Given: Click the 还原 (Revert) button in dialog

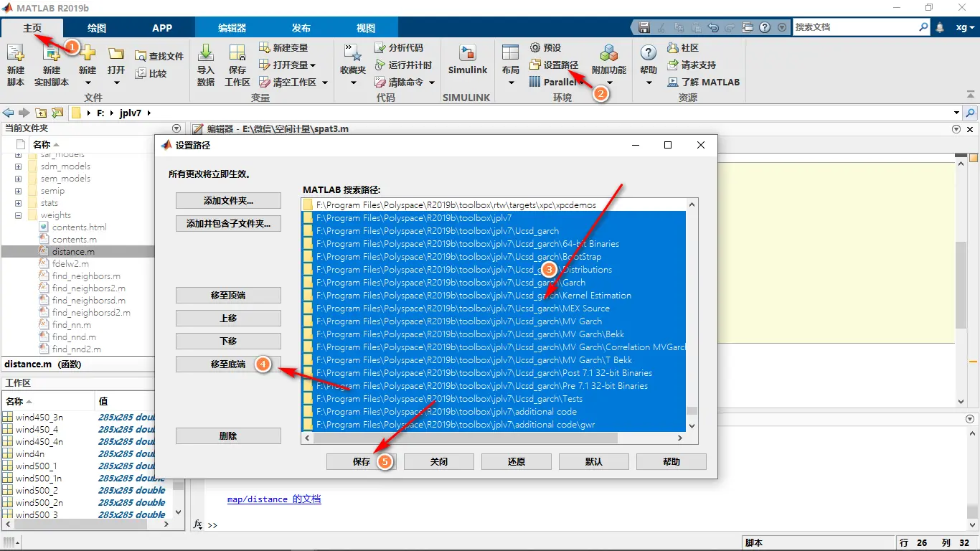Looking at the screenshot, I should point(517,462).
